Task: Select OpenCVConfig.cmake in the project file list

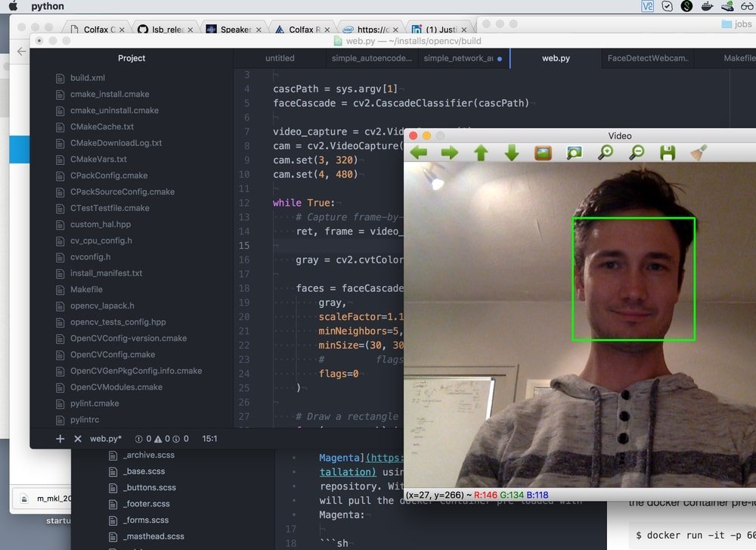Action: click(113, 355)
